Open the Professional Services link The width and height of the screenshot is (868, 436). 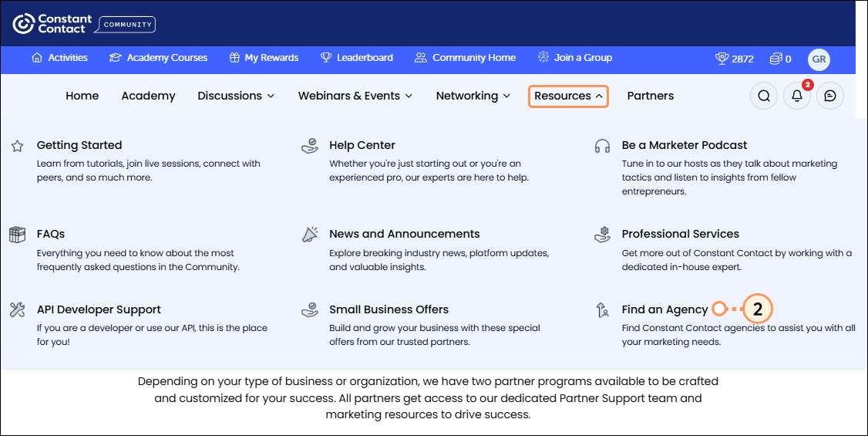click(681, 234)
